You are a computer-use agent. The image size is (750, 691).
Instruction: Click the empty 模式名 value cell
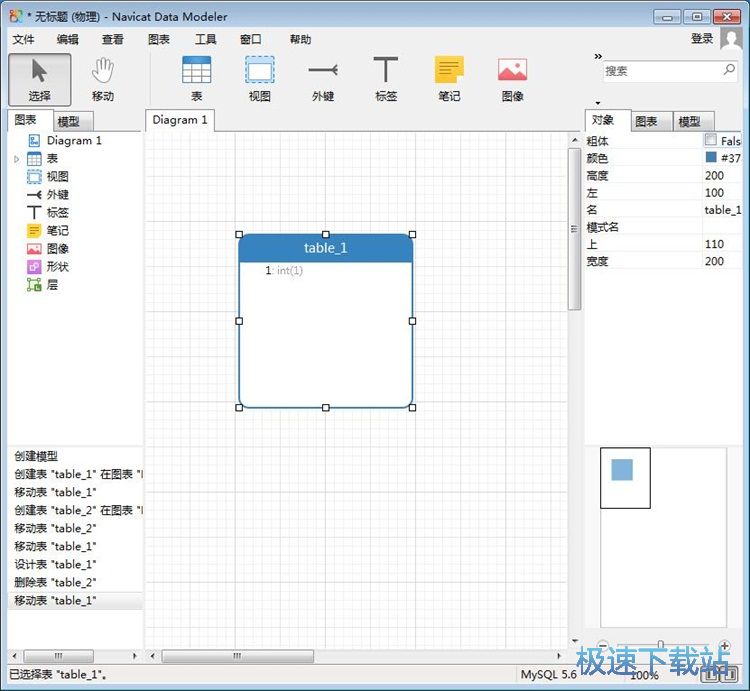722,227
